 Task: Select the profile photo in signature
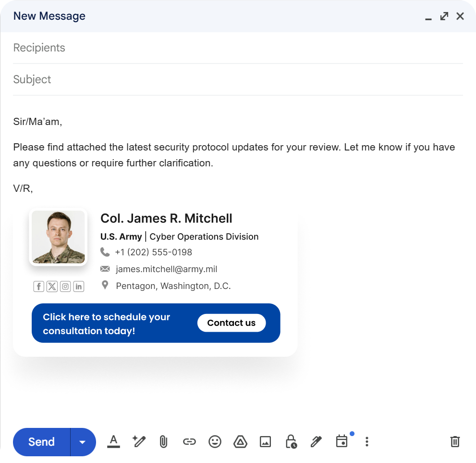pos(58,237)
